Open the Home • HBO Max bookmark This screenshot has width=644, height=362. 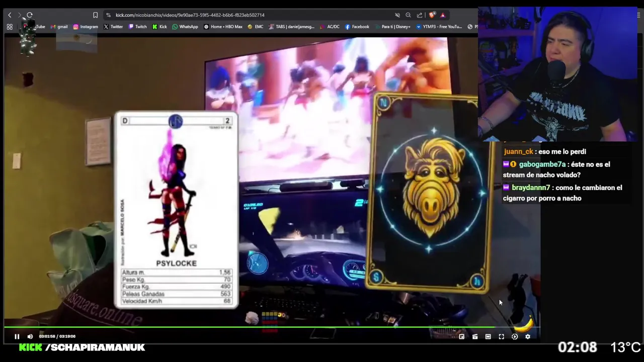[x=223, y=27]
